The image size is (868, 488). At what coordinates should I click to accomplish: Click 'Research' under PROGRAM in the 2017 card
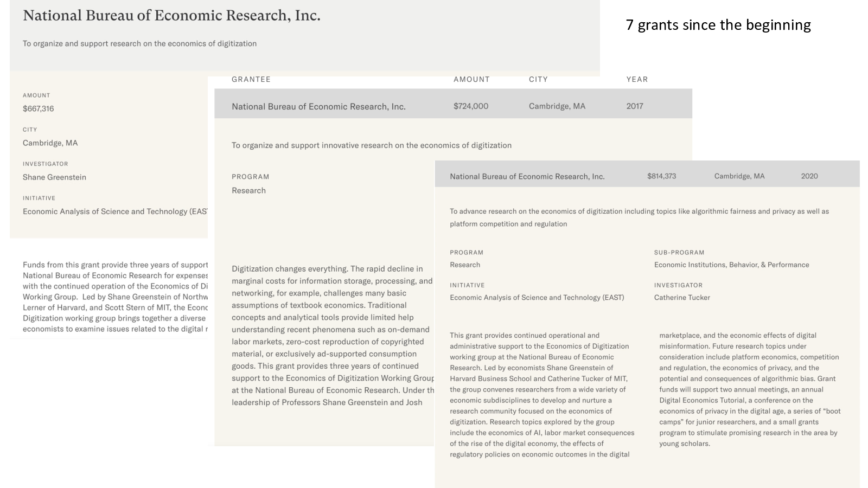[x=248, y=191]
